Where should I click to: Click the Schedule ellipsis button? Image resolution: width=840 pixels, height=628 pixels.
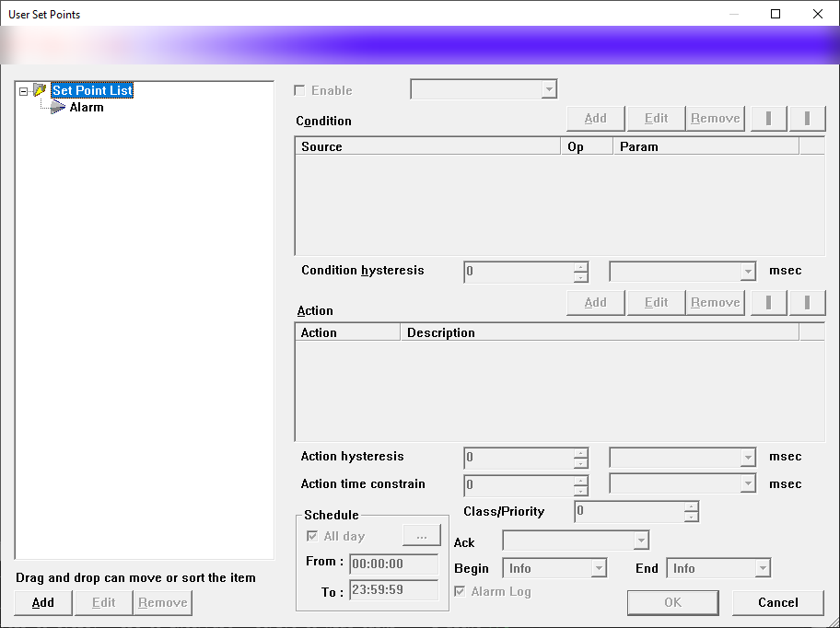tap(422, 535)
